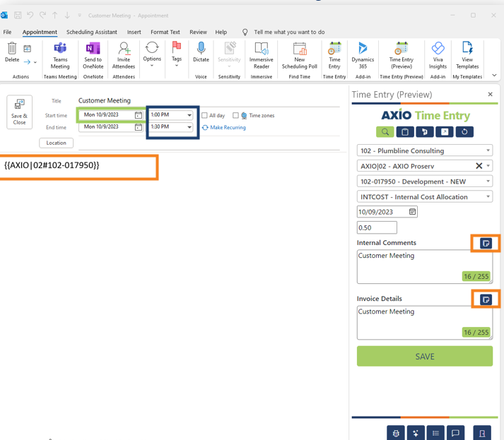Open Immersive Reader
Viewport: 504px width, 440px height.
click(262, 55)
